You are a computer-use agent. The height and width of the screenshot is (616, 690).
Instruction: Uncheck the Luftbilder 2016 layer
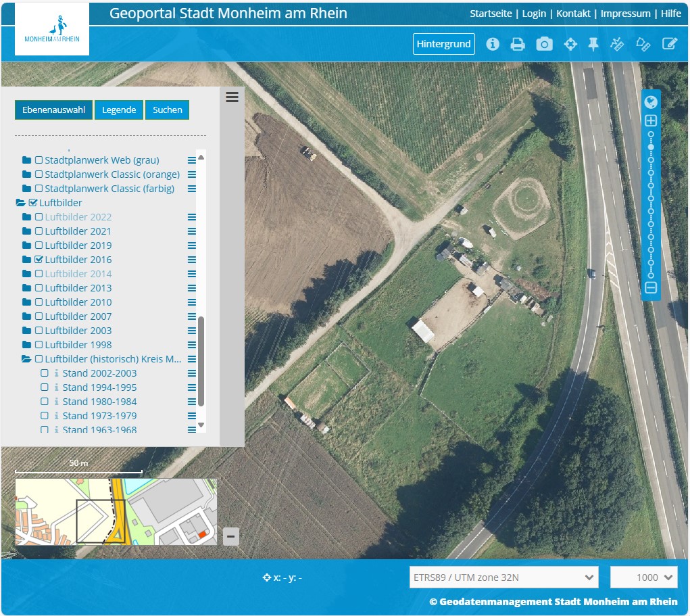point(39,260)
